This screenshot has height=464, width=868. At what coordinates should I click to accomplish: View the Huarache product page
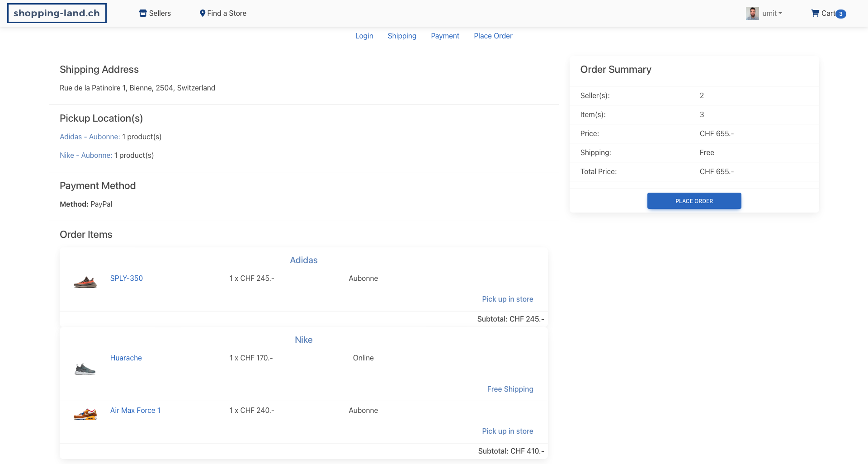[126, 358]
